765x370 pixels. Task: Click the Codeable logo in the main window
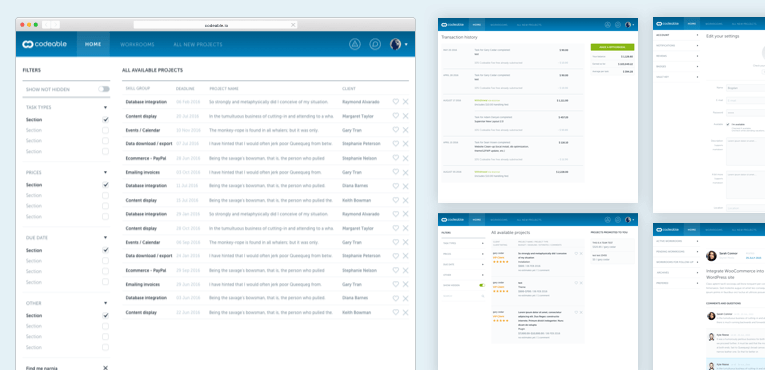[x=44, y=44]
